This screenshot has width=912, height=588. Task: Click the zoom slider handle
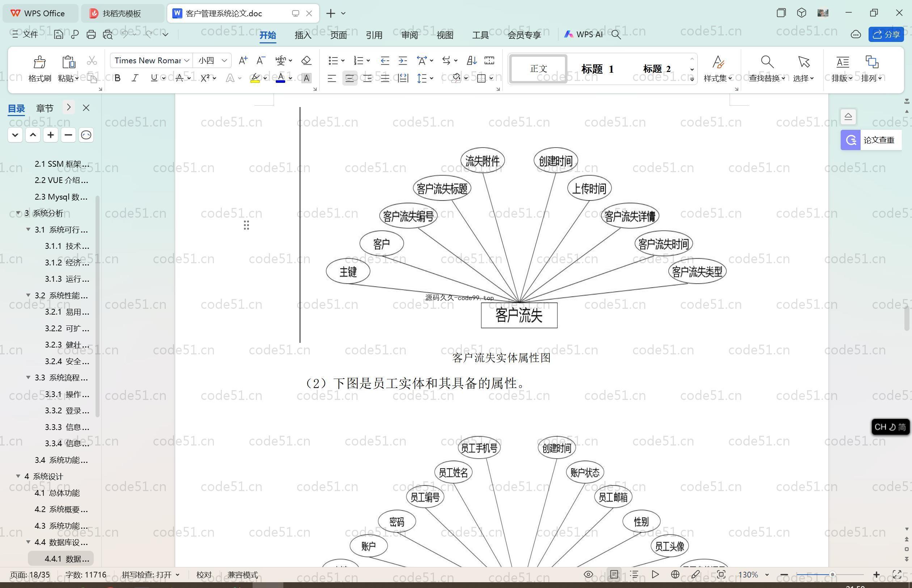point(832,574)
